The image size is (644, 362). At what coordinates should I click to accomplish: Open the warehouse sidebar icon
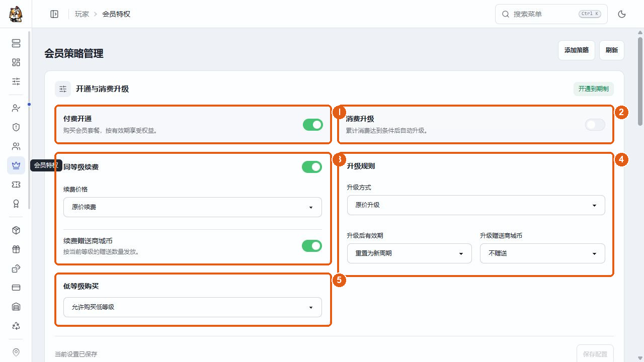(x=16, y=307)
